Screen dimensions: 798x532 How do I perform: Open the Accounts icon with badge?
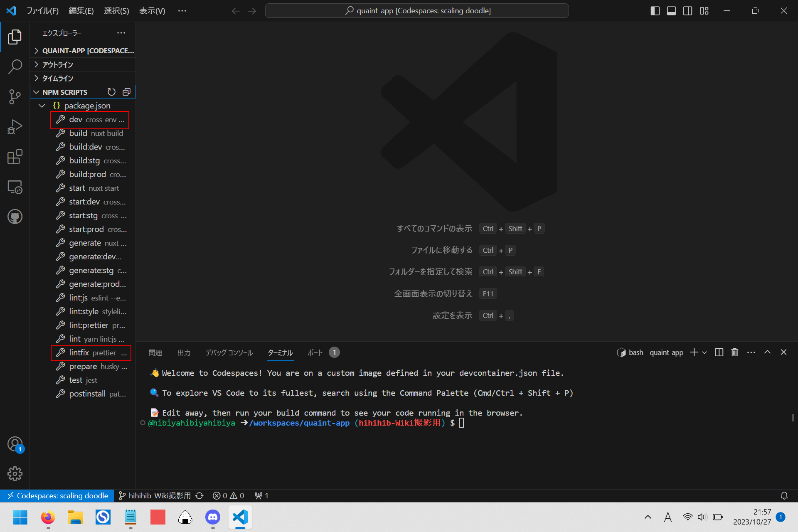point(15,444)
